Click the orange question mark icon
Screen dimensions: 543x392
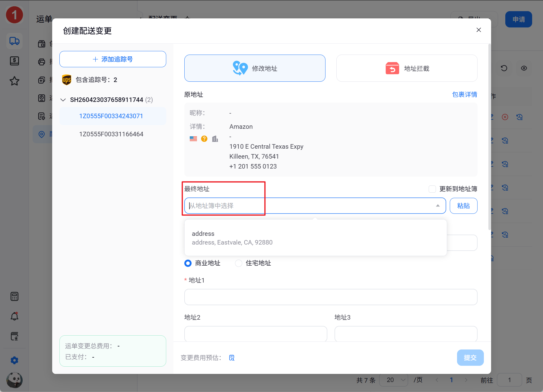coord(204,139)
